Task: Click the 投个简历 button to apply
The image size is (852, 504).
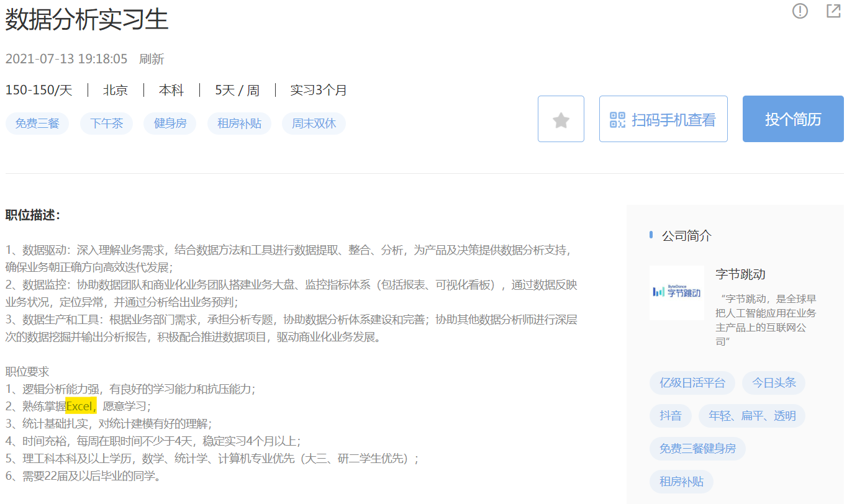Action: pos(793,119)
